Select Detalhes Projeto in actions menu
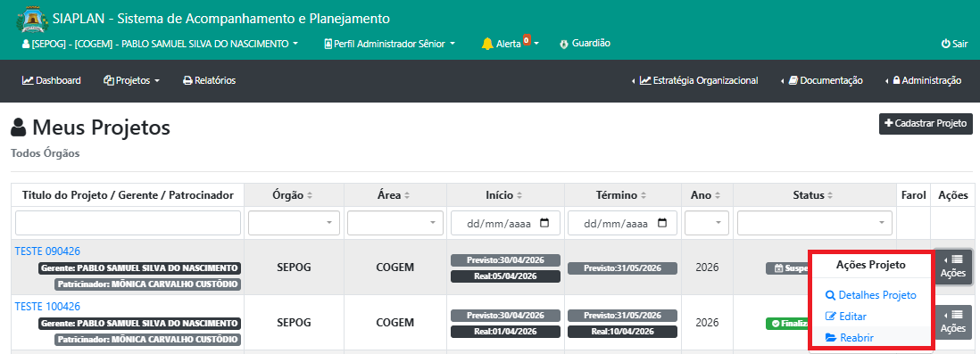This screenshot has height=354, width=980. [870, 295]
